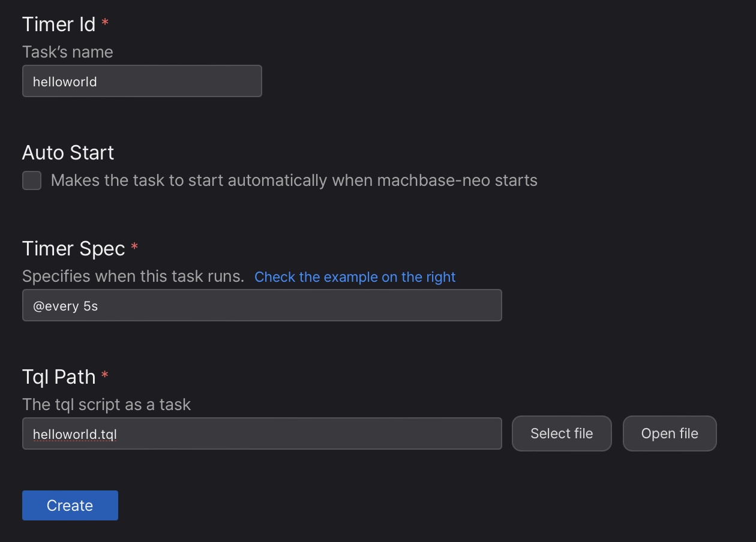The image size is (756, 542).
Task: Open 'Check the example on the right' link
Action: pyautogui.click(x=355, y=277)
